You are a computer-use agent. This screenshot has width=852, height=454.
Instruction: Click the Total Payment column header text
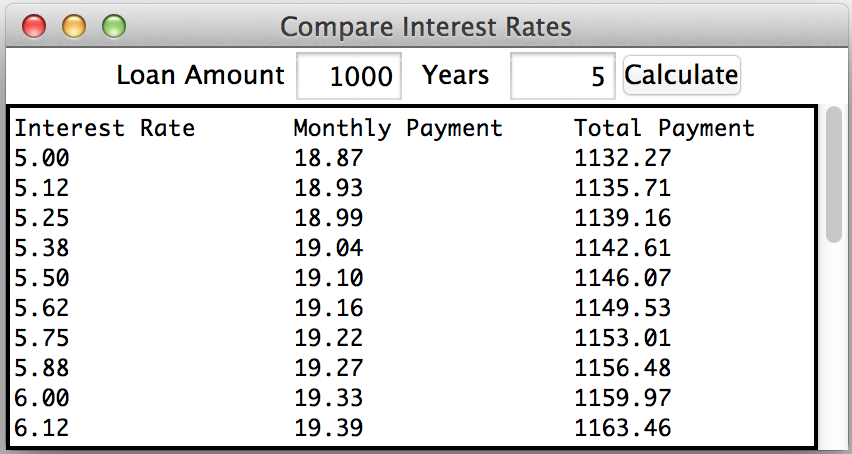pos(664,128)
